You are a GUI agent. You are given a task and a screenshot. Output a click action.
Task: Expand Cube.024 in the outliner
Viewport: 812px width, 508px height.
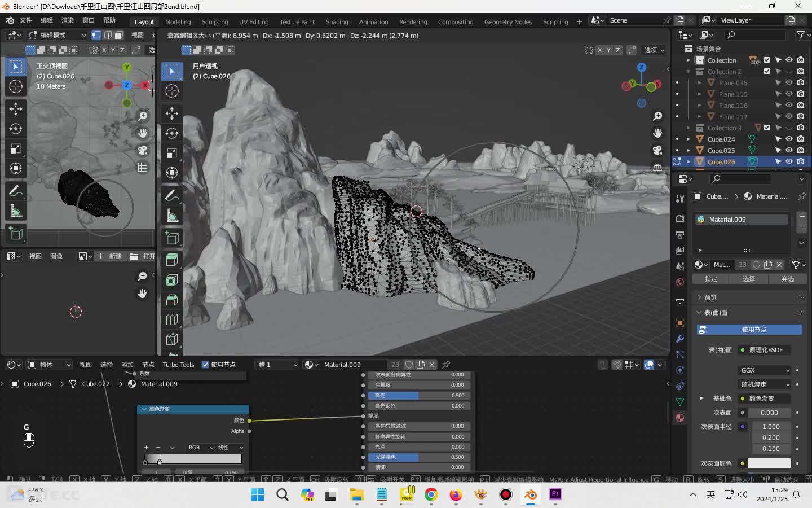[x=688, y=139]
